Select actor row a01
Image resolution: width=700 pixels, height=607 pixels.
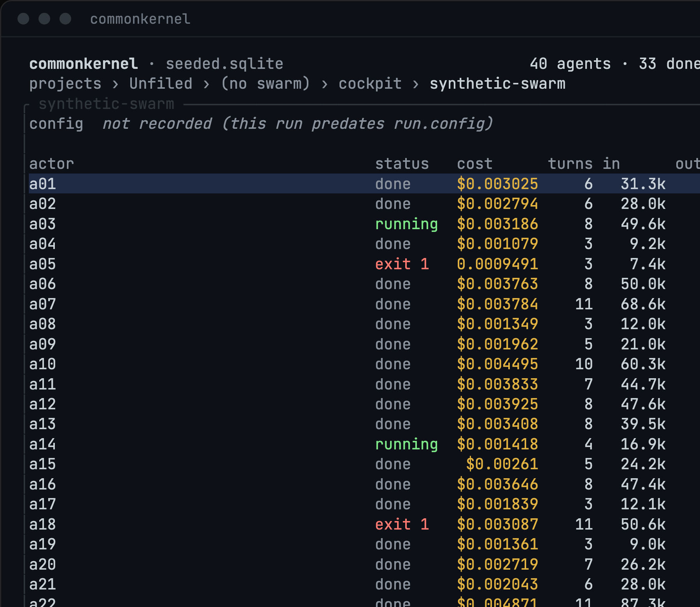click(364, 184)
